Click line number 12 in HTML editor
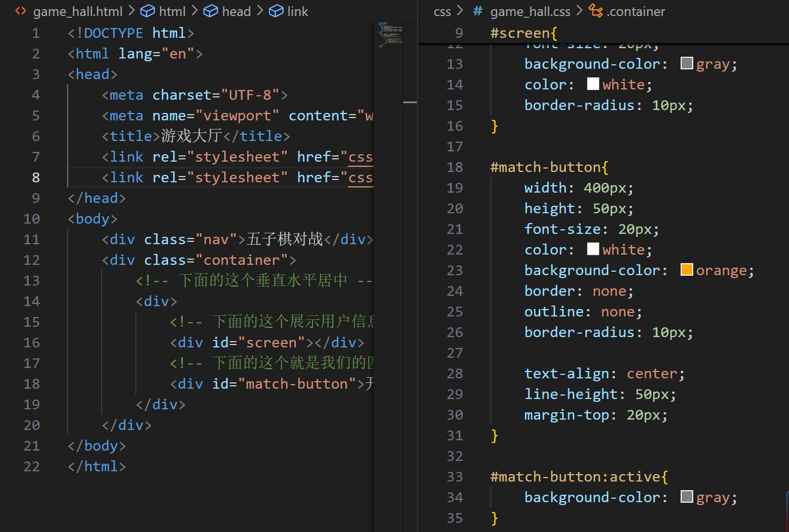Screen dimensions: 789x532 32,260
